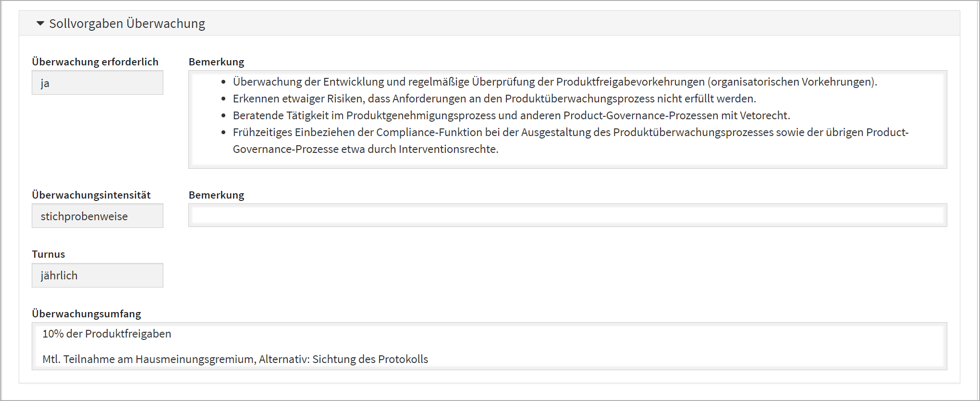Place cursor in the Überwachung der Entwicklung bullet
980x401 pixels.
pyautogui.click(x=555, y=82)
